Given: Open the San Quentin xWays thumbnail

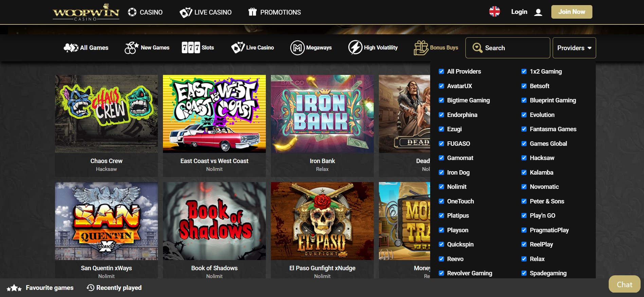Looking at the screenshot, I should click(x=106, y=221).
